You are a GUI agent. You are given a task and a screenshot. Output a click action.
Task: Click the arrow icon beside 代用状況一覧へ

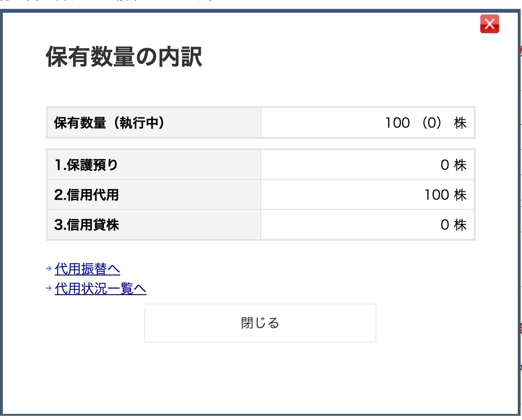click(49, 288)
